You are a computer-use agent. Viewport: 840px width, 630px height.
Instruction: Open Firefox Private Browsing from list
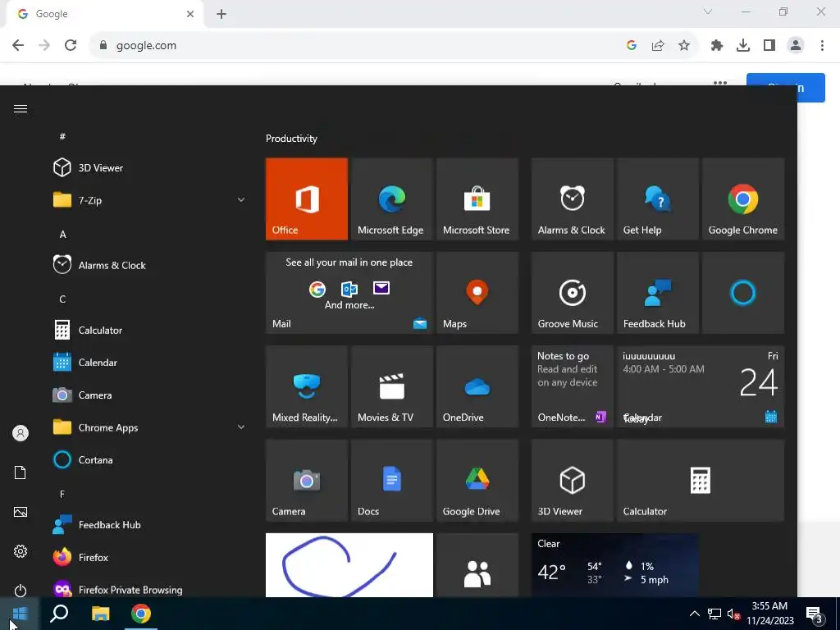[x=149, y=588]
